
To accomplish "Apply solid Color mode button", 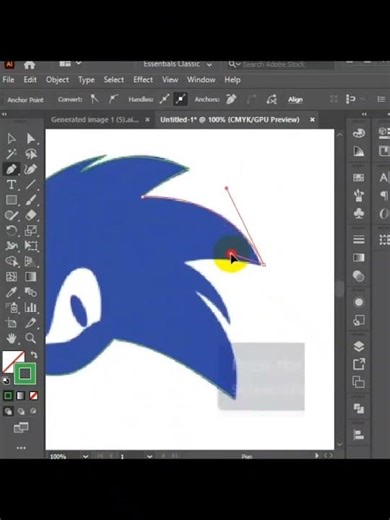I will [x=8, y=396].
